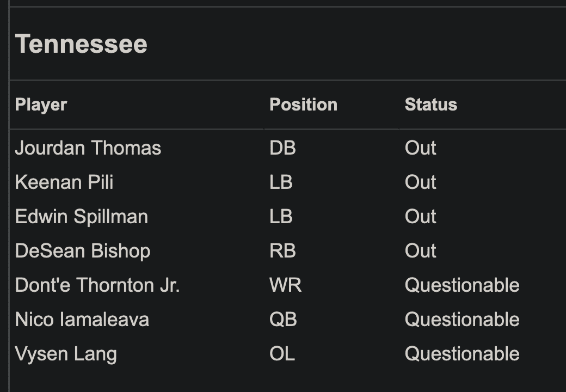This screenshot has width=566, height=392.
Task: Click the Player column header
Action: [41, 105]
